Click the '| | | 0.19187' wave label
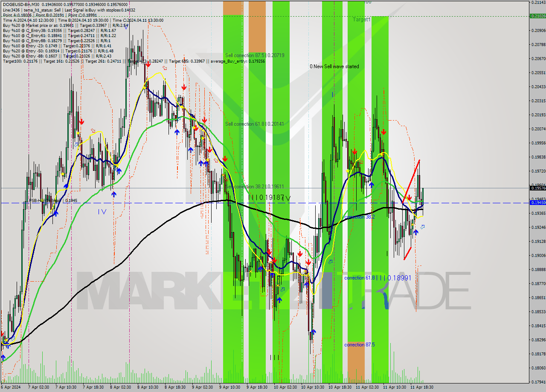 tap(266, 197)
